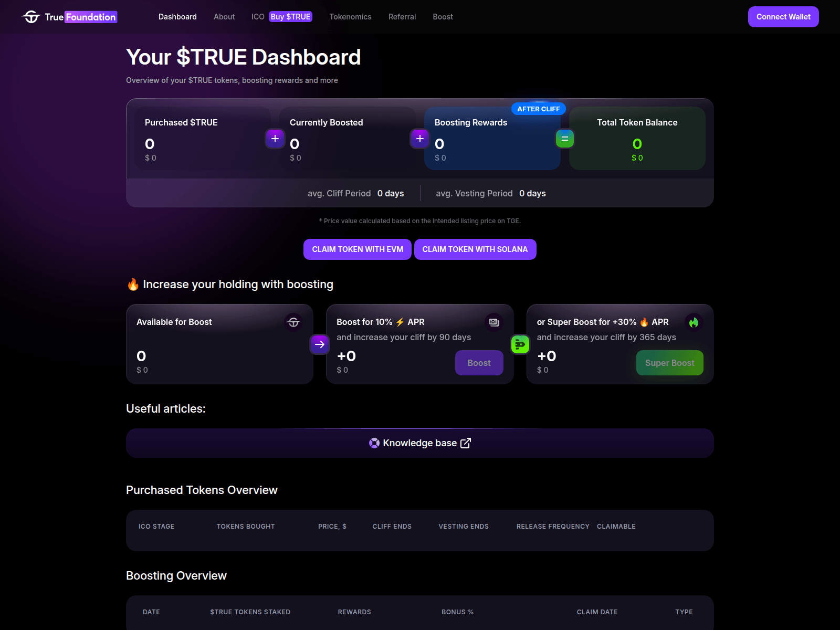The image size is (840, 630).
Task: Click the Price value footnote text
Action: [420, 221]
